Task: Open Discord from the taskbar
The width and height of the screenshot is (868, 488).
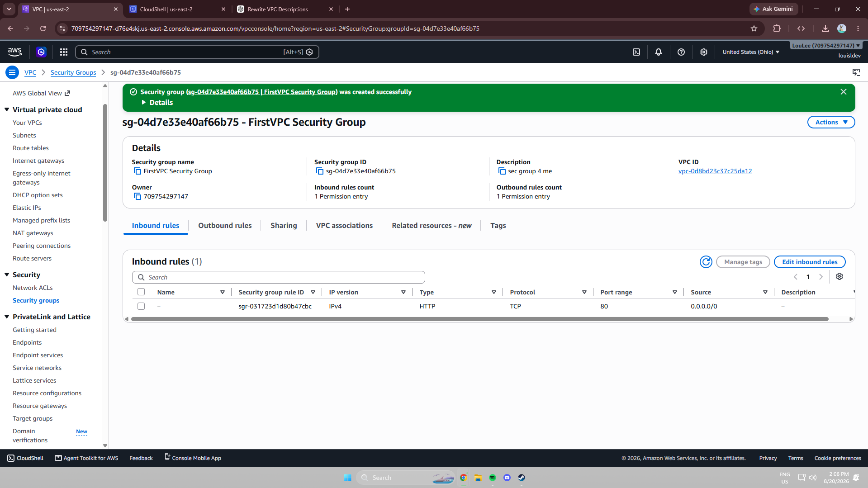Action: [x=507, y=478]
